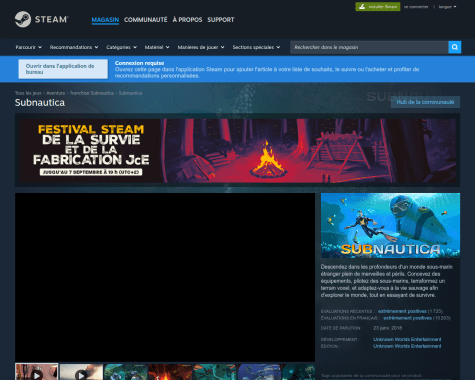The height and width of the screenshot is (380, 475).
Task: Open the SUPPORT tab
Action: 221,20
